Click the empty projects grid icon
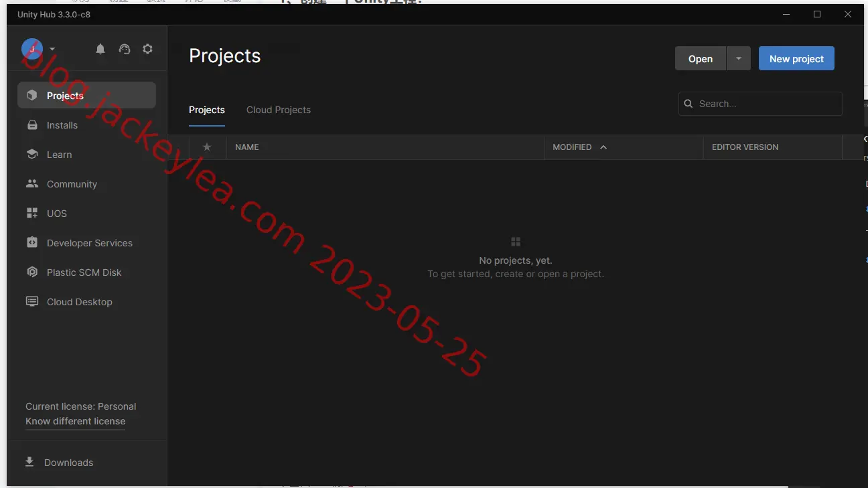868x488 pixels. 516,242
